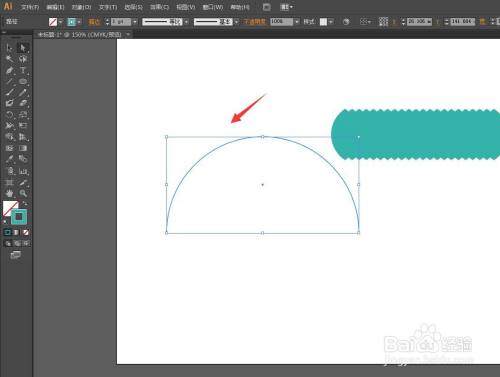Open the opacity value dropdown arrow
Screen dimensions: 500x377
pos(297,22)
